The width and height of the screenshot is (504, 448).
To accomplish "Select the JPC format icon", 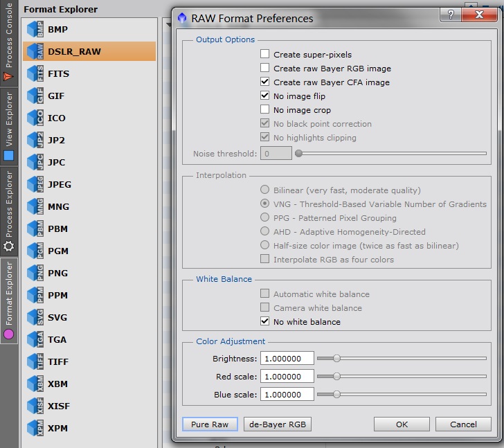I will pyautogui.click(x=35, y=162).
